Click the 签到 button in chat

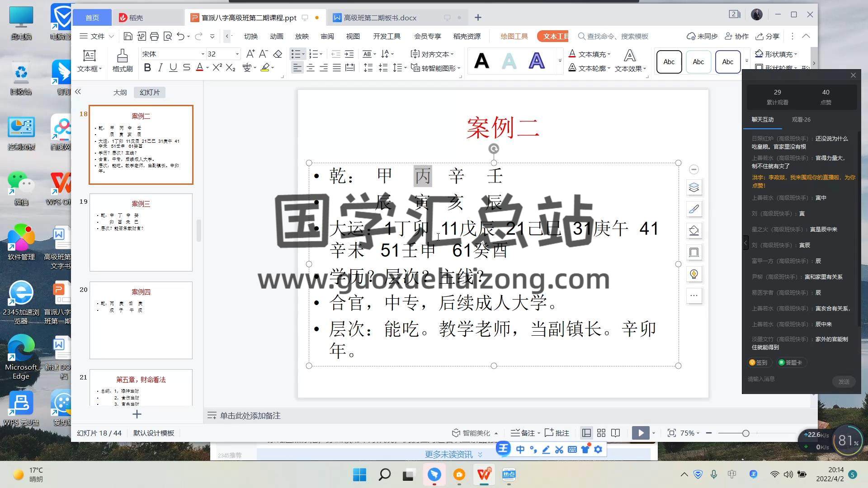(758, 362)
